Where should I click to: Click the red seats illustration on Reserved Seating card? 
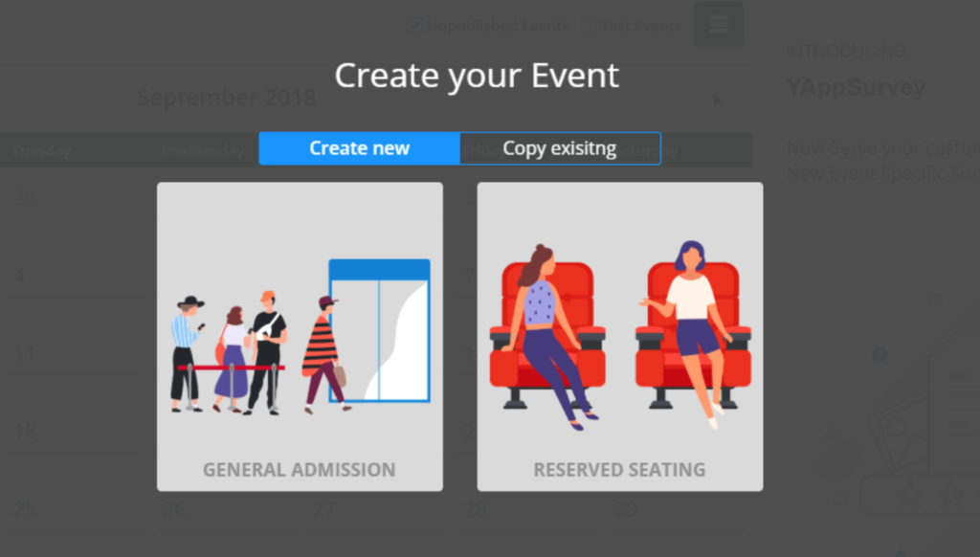(618, 335)
